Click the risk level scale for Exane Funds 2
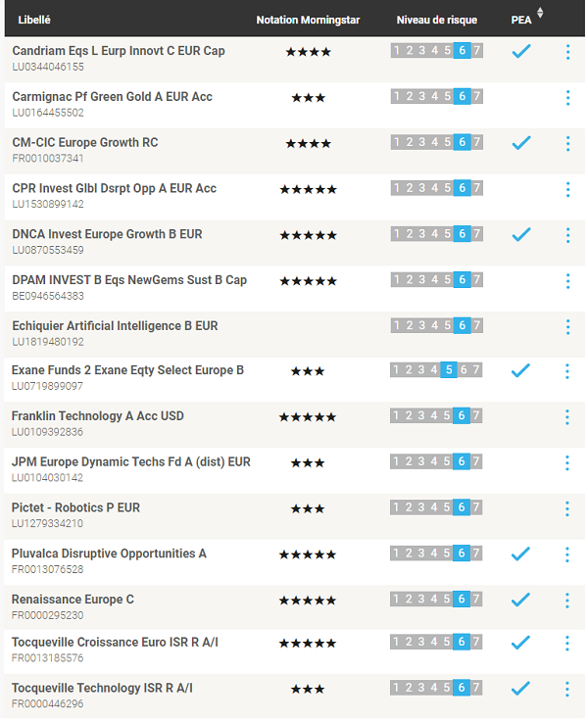 (x=435, y=369)
